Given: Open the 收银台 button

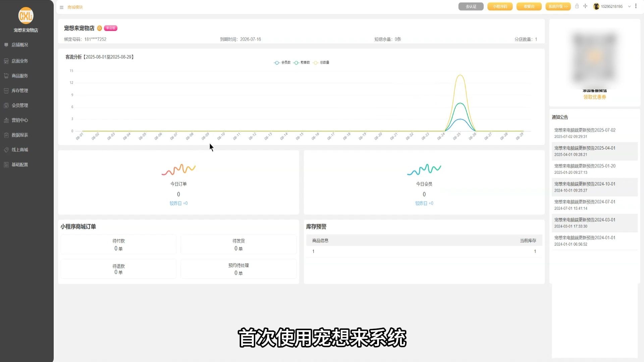Looking at the screenshot, I should click(x=529, y=6).
